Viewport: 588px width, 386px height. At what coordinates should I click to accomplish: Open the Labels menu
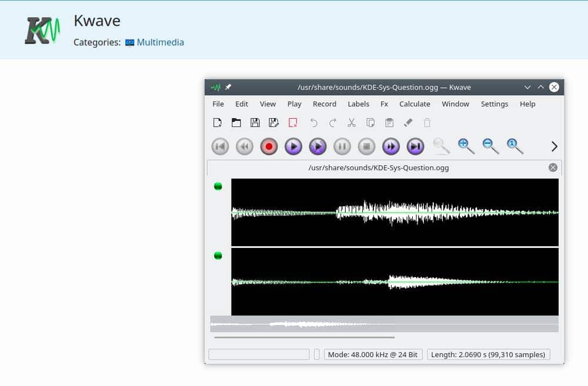coord(358,104)
